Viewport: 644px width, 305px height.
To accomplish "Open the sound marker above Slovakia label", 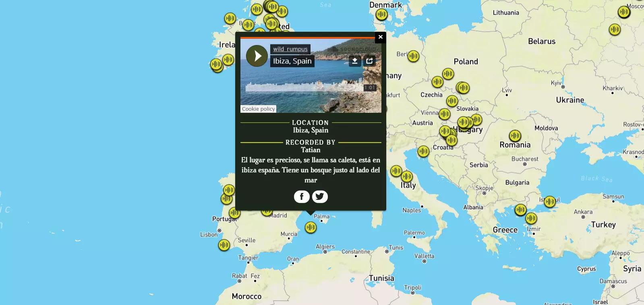I will [x=452, y=101].
